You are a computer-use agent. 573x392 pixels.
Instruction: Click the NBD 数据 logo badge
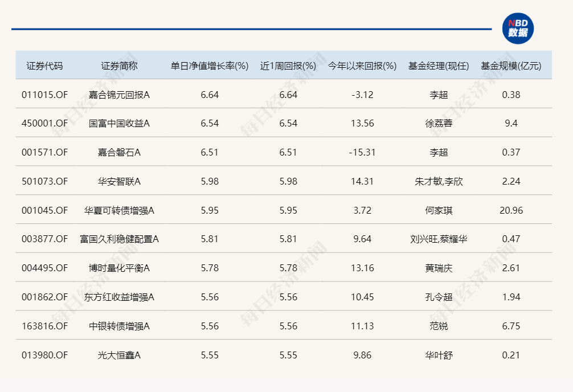click(518, 28)
